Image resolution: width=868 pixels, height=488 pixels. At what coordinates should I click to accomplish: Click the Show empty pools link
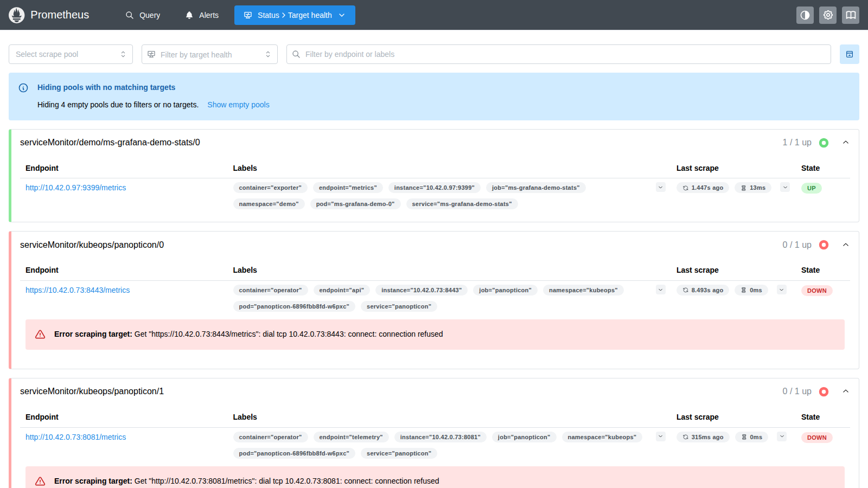pos(238,105)
